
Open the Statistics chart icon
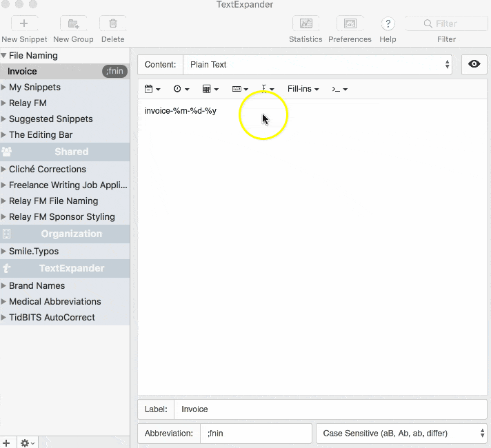click(x=306, y=23)
